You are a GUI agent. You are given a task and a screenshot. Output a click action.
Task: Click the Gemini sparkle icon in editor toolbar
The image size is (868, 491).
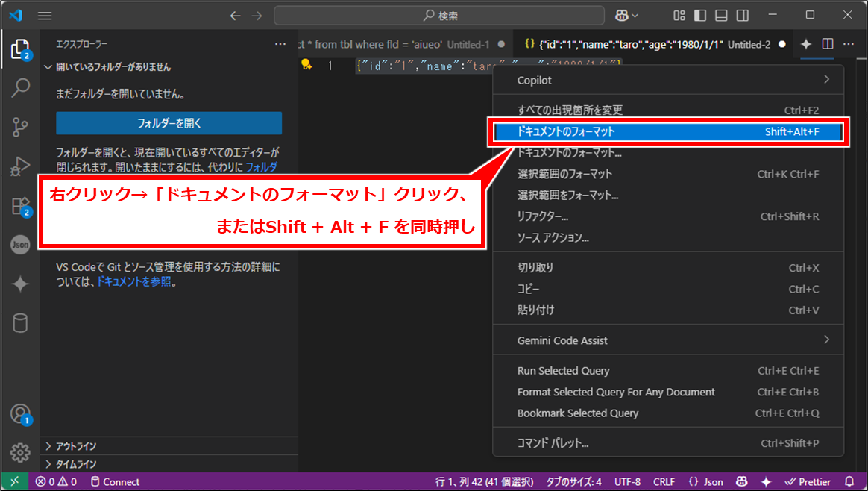click(806, 44)
